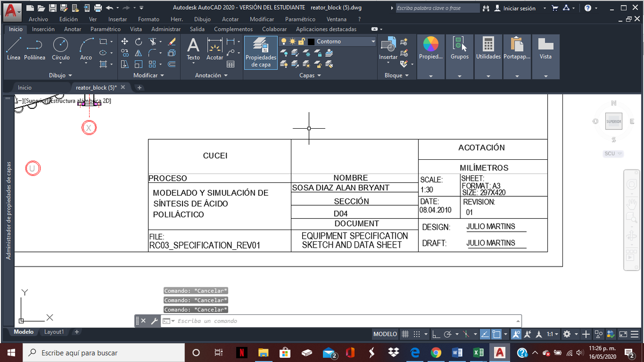Add new drawing tab with plus button
The width and height of the screenshot is (644, 362).
140,87
